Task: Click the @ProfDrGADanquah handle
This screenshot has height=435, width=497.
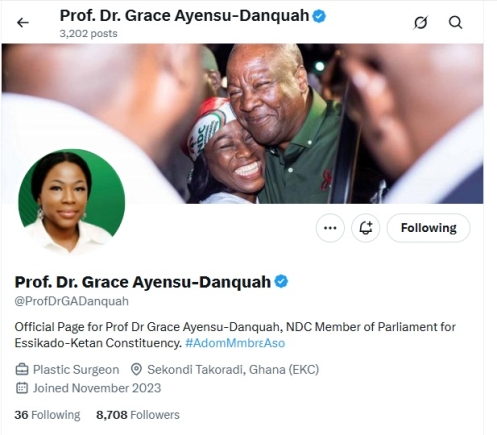Action: pyautogui.click(x=72, y=301)
